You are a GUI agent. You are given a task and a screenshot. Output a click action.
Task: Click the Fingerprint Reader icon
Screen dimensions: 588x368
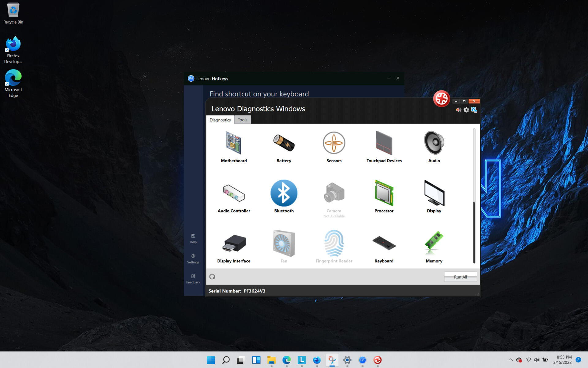tap(334, 243)
